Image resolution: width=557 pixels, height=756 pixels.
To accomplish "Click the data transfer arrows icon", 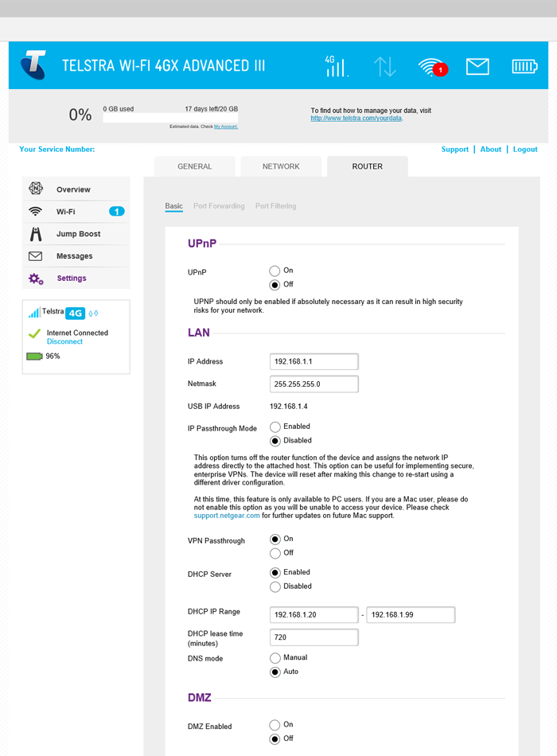I will (x=384, y=67).
